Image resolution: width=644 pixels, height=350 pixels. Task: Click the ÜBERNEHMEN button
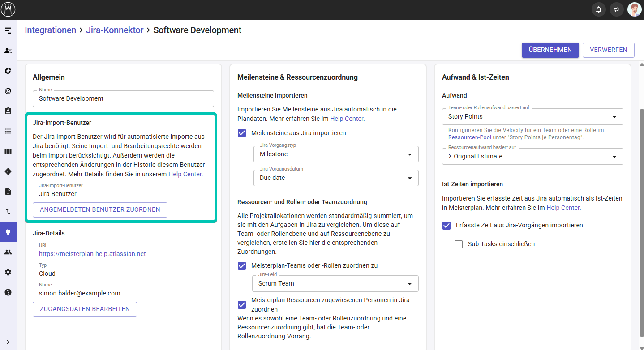[x=550, y=50]
